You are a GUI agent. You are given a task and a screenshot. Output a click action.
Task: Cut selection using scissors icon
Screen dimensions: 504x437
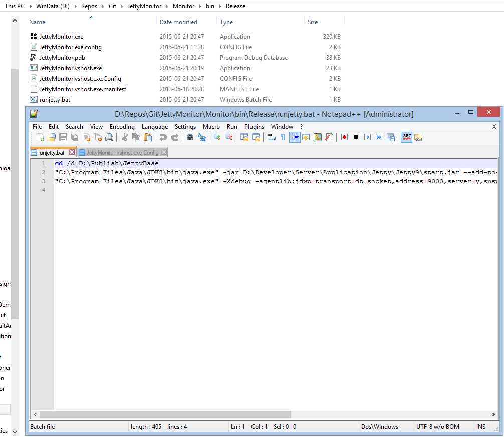point(124,138)
